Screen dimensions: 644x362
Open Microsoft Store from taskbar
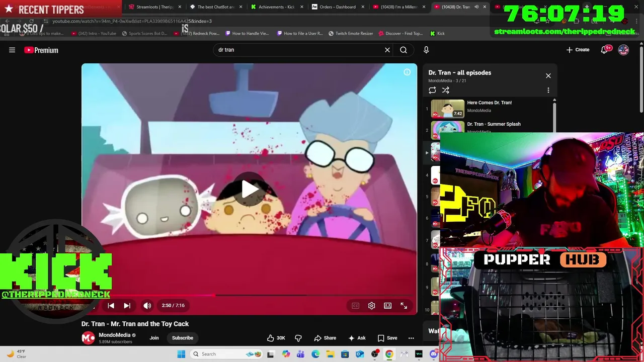[345, 354]
